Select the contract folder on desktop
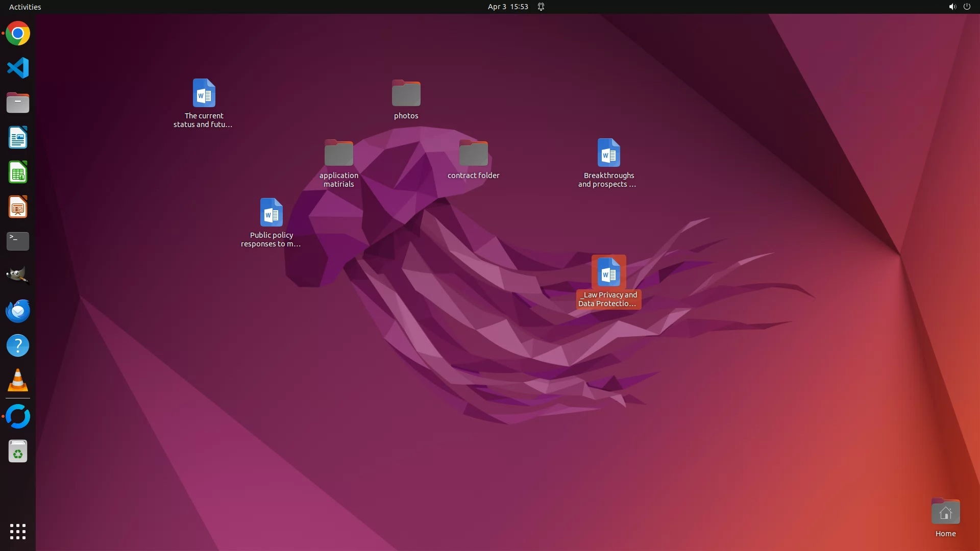980x551 pixels. click(473, 154)
